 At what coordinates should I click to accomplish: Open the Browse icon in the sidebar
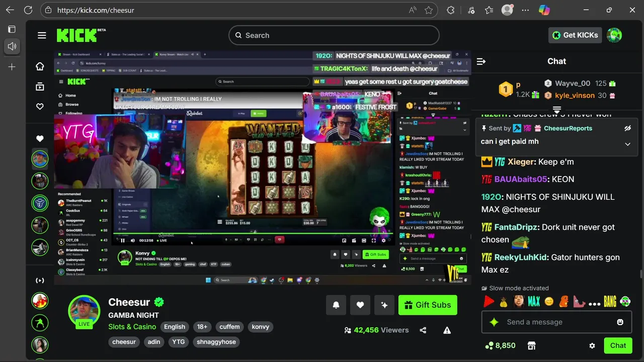pos(40,86)
